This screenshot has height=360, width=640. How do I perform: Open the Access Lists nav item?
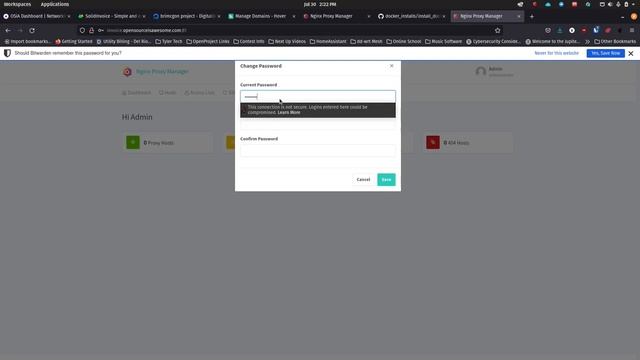tap(199, 93)
